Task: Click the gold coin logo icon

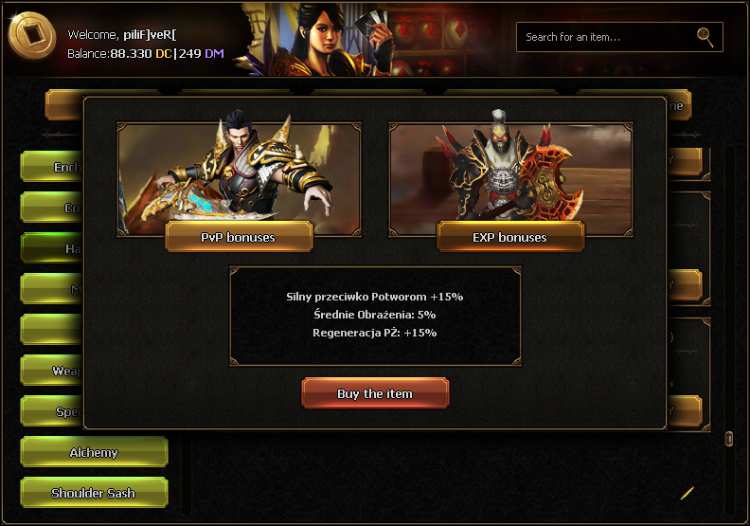Action: point(33,35)
